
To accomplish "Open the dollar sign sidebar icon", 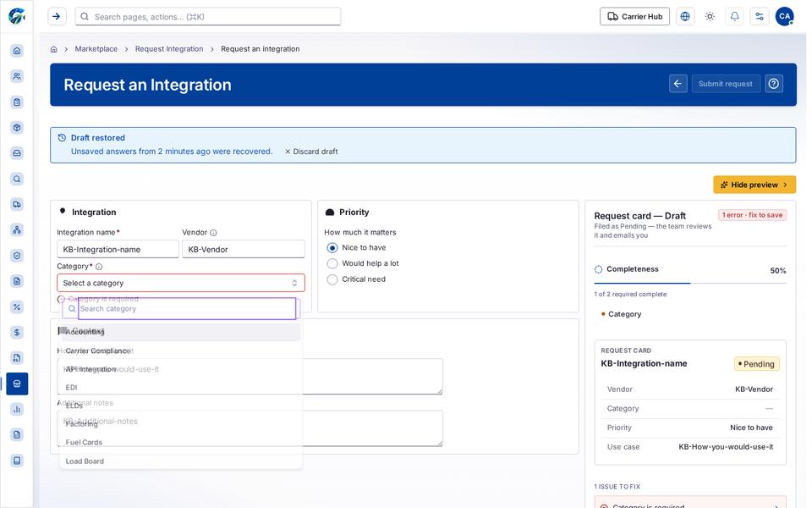I will coord(17,332).
